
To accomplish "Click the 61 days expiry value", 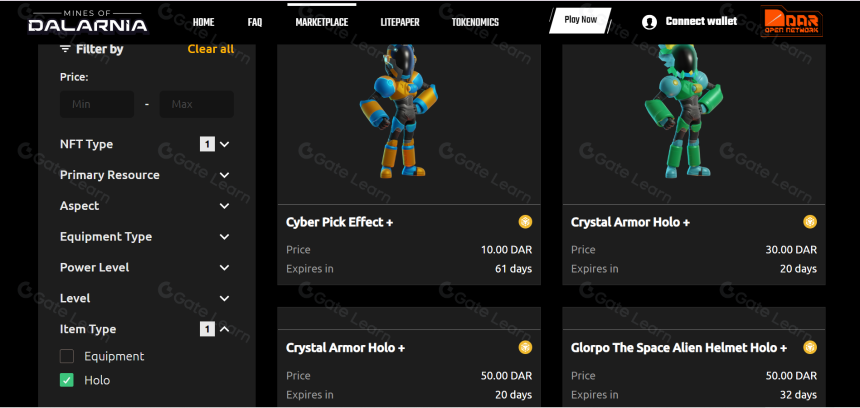I will (513, 269).
